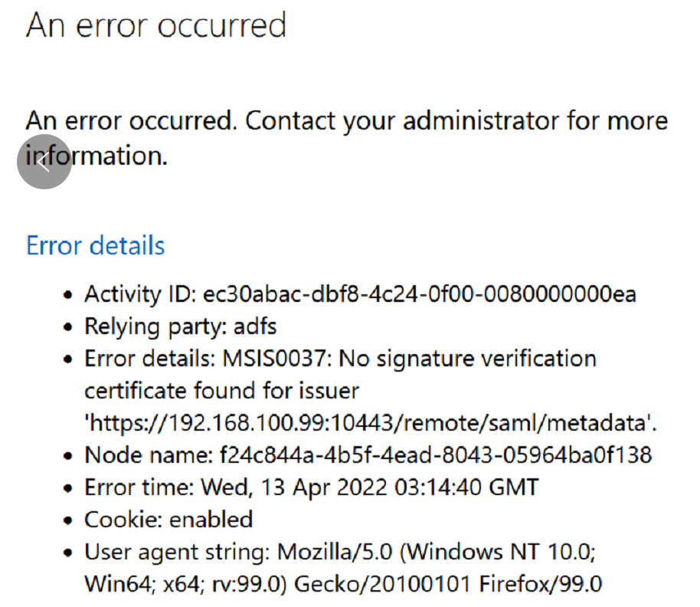Collapse the blue Error details link
Viewport: 700px width, 607px height.
pyautogui.click(x=95, y=246)
